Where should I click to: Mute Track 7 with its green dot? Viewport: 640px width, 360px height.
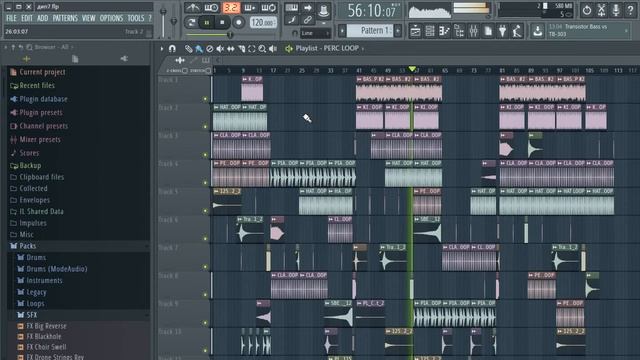pos(205,267)
